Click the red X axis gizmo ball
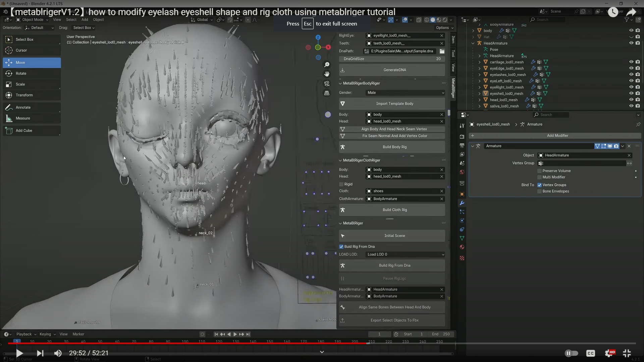Viewport: 644px width, 362px height. click(328, 47)
